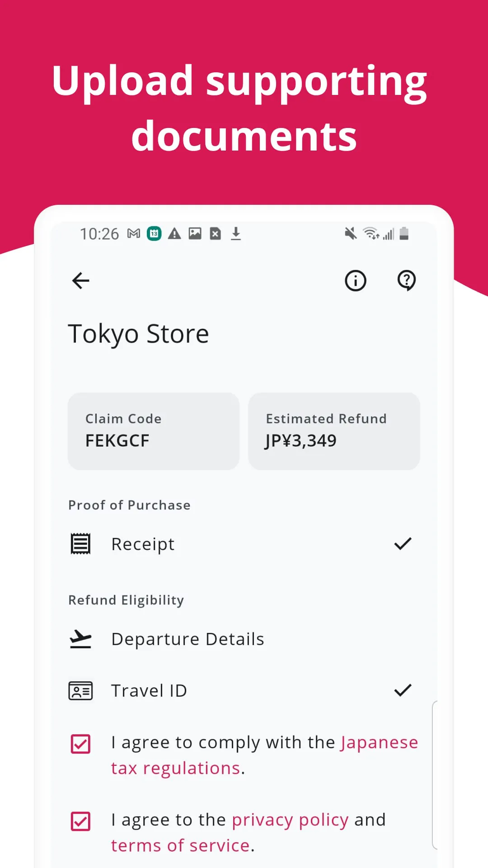Tap the Travel ID card icon
The image size is (488, 868).
coord(80,691)
